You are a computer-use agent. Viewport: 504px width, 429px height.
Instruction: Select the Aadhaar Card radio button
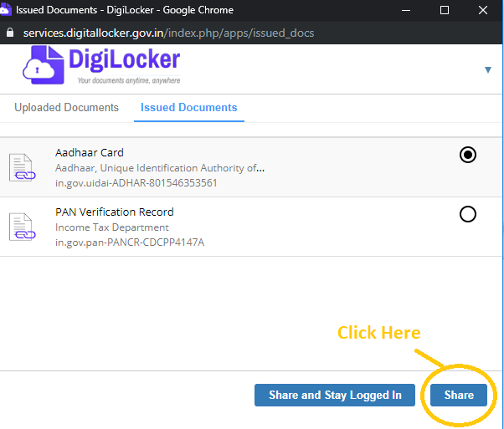(468, 155)
